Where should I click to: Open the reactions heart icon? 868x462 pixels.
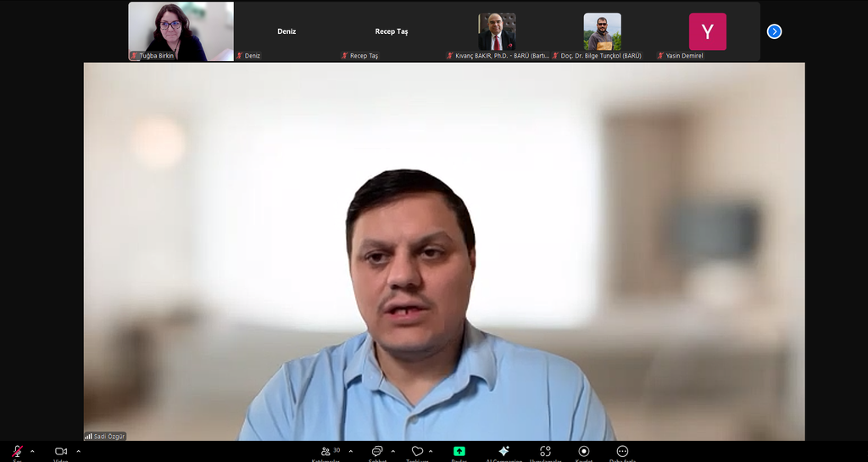(417, 452)
